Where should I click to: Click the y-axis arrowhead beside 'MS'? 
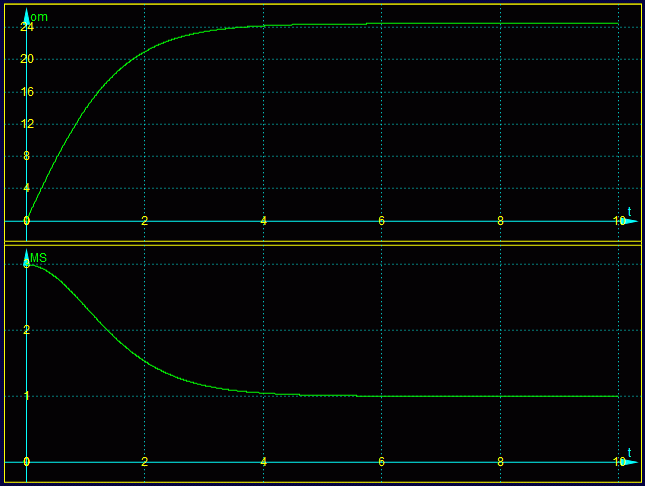coord(26,256)
